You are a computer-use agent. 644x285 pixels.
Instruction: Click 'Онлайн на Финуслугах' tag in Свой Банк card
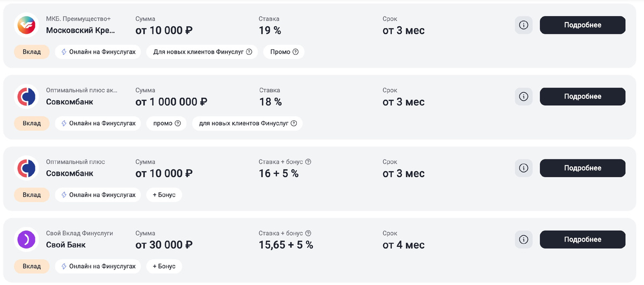coord(98,266)
